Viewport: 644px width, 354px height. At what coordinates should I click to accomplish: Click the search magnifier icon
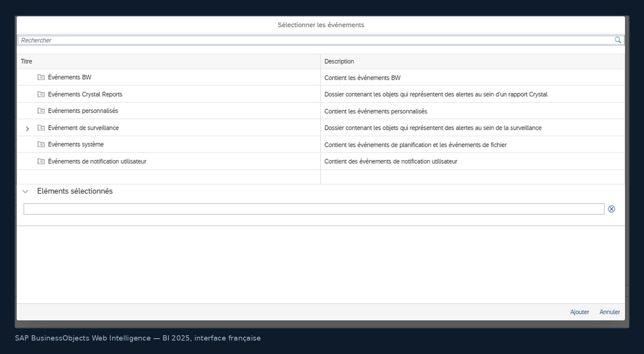(x=618, y=40)
